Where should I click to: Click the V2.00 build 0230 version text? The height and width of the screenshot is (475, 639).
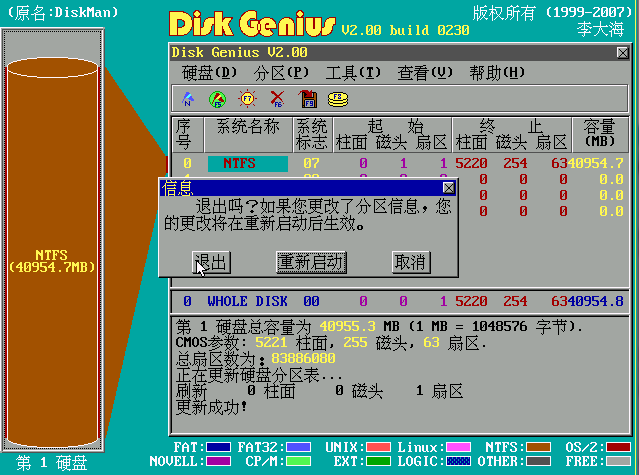[x=405, y=30]
